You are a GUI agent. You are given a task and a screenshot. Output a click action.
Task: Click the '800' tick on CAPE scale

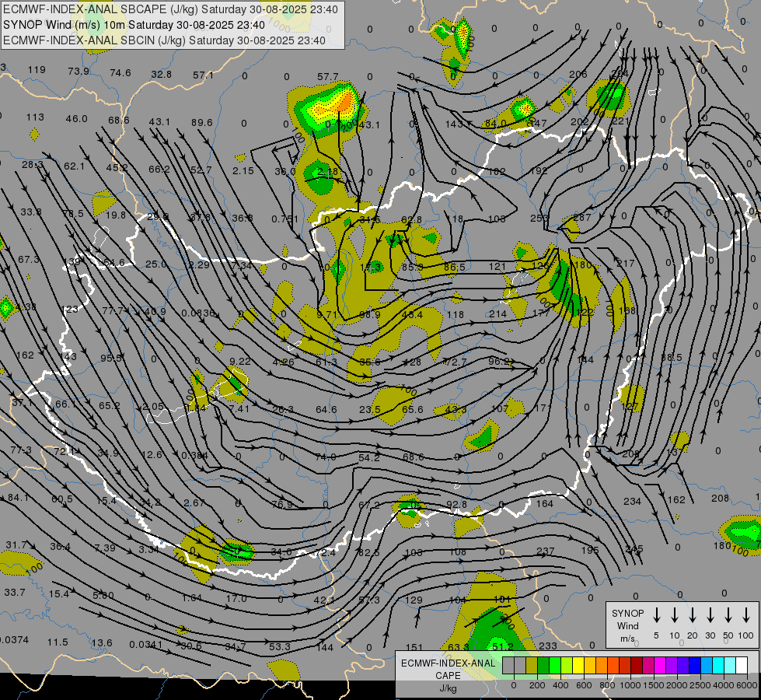point(607,685)
